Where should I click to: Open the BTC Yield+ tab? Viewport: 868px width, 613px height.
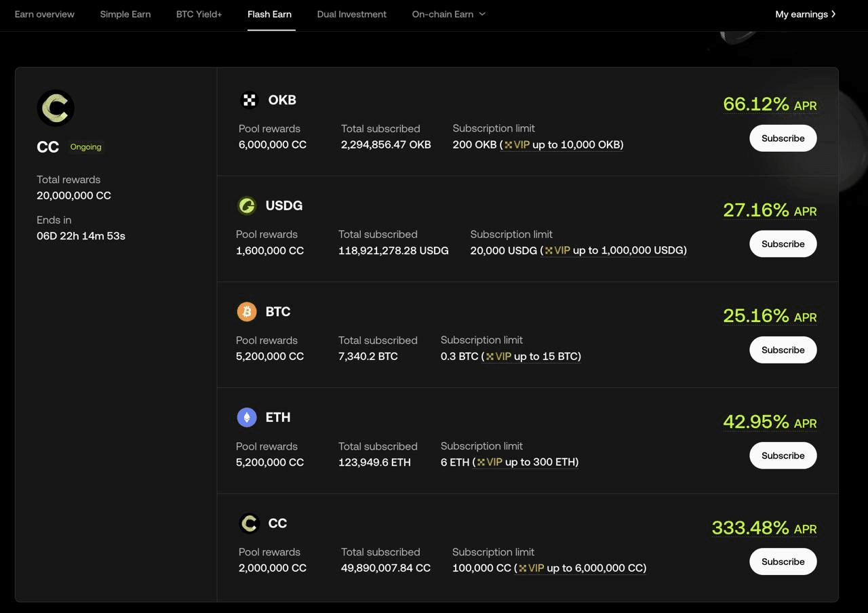(199, 14)
